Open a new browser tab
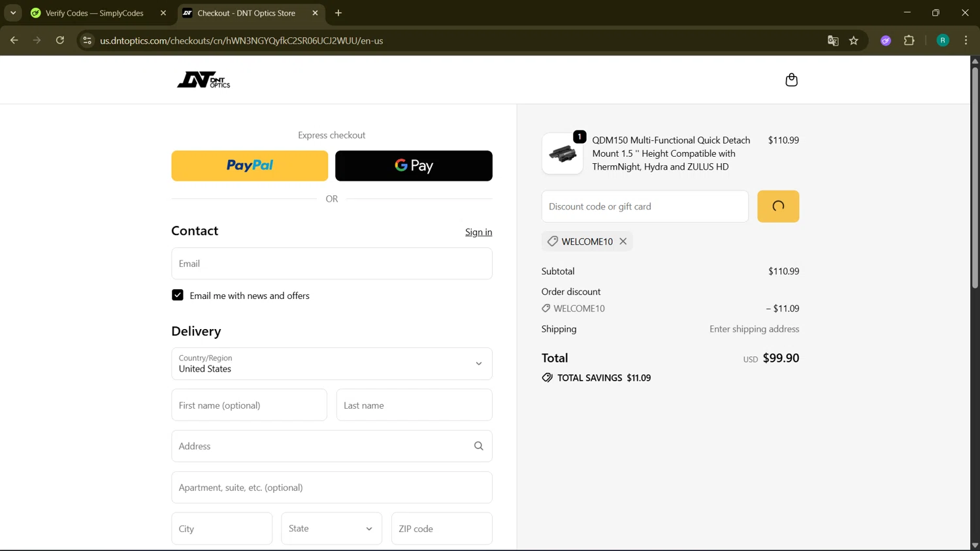980x551 pixels. point(338,13)
